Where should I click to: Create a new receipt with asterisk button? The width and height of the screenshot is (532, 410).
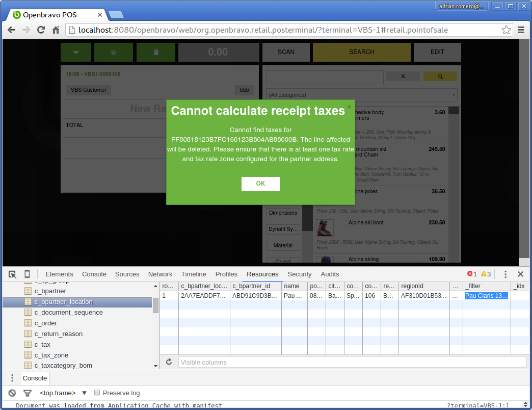pos(113,52)
